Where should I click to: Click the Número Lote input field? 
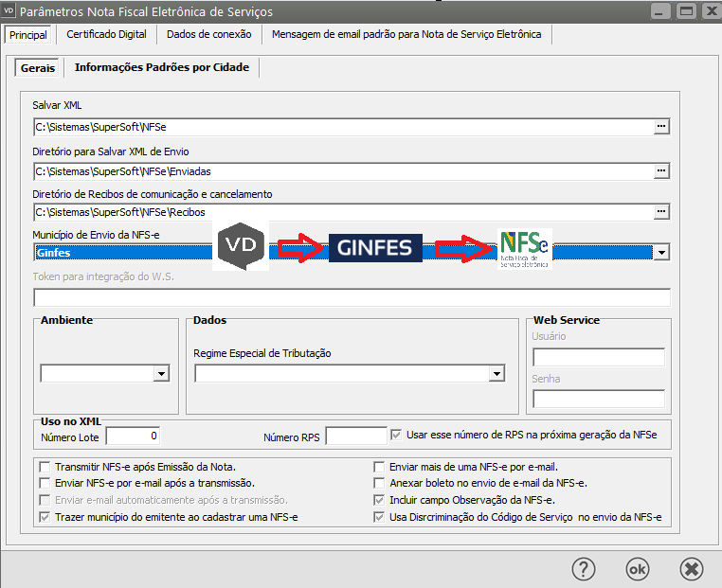tap(133, 436)
